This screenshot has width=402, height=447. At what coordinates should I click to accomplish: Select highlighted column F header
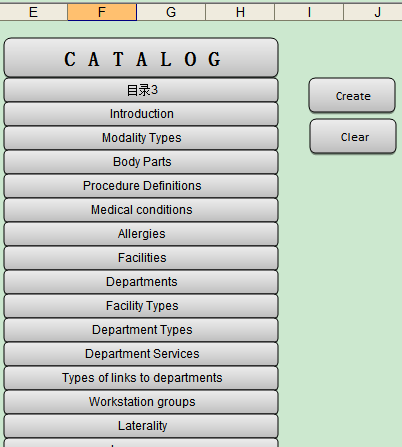pyautogui.click(x=102, y=12)
